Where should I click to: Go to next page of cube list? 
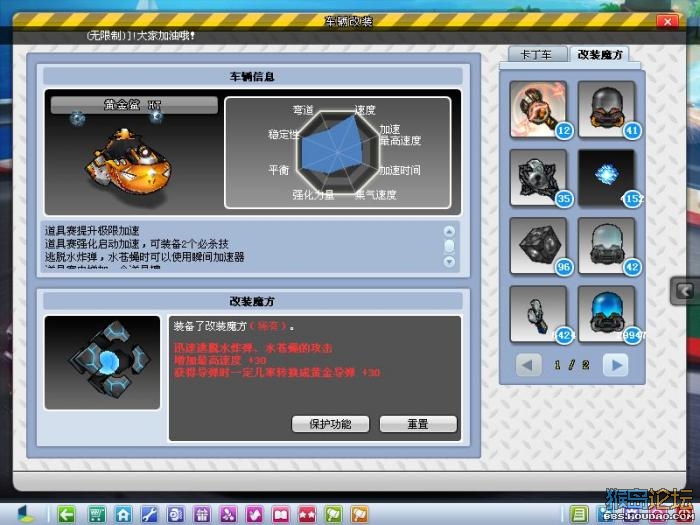(616, 365)
